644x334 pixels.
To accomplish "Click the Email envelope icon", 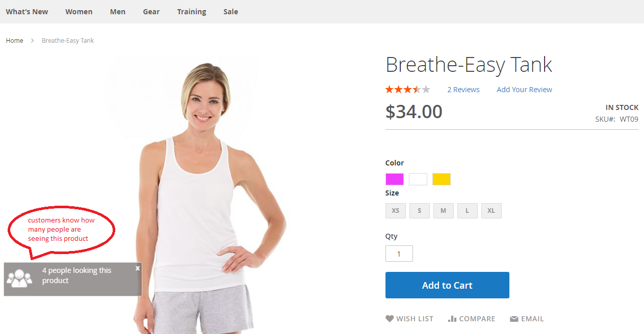I will 514,319.
